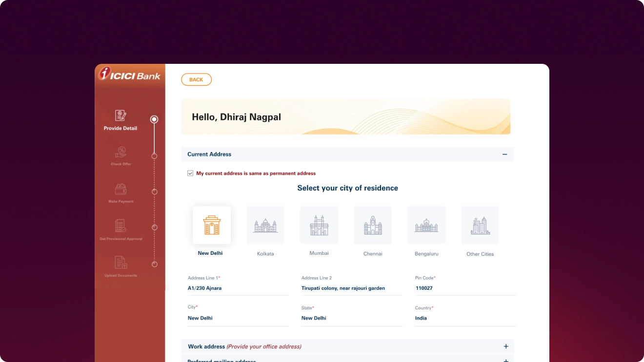The width and height of the screenshot is (644, 362).
Task: Expand the Preferred mailing address section
Action: (x=506, y=361)
